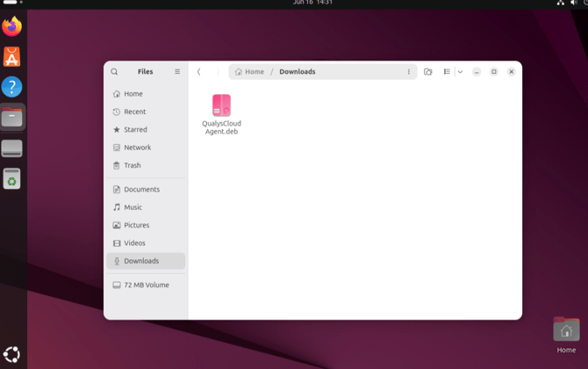This screenshot has width=588, height=369.
Task: Go forward with the right arrow button
Action: [218, 72]
